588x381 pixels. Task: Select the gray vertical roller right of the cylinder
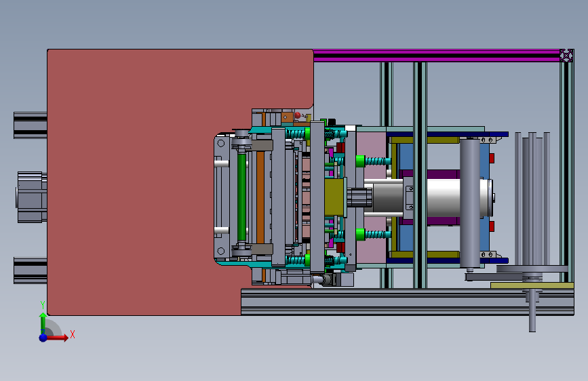470,203
